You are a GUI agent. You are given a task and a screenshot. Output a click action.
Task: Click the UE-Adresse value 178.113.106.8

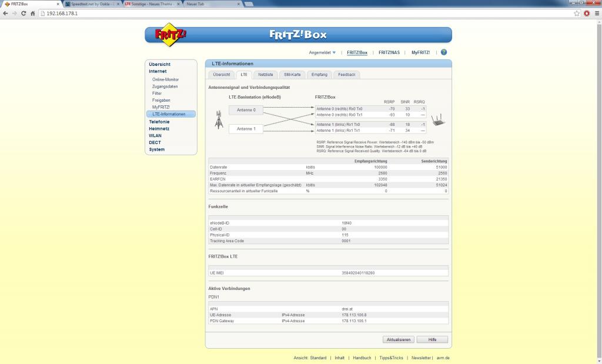click(354, 315)
